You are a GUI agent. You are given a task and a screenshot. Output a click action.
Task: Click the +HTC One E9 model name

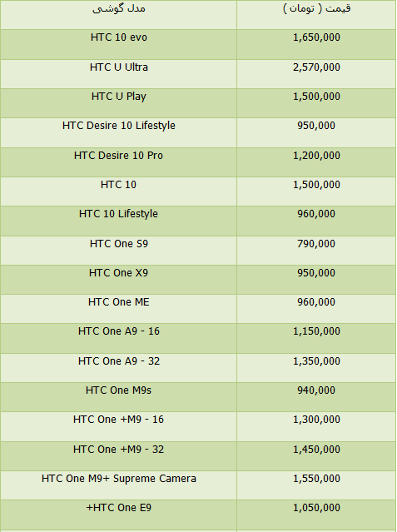pyautogui.click(x=119, y=508)
